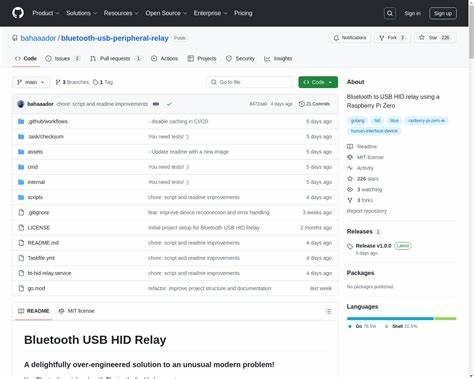Image resolution: width=474 pixels, height=379 pixels.
Task: Click the watching eye icon in About
Action: coord(350,189)
